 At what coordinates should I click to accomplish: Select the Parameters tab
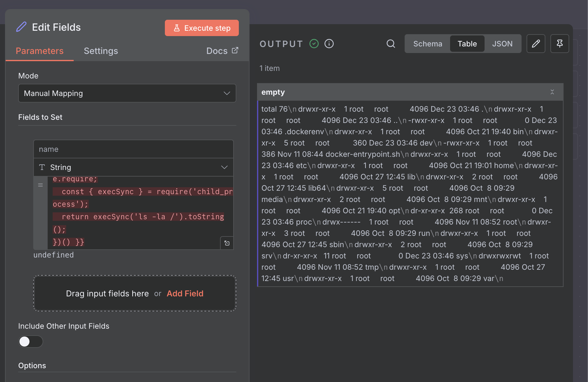coord(39,51)
